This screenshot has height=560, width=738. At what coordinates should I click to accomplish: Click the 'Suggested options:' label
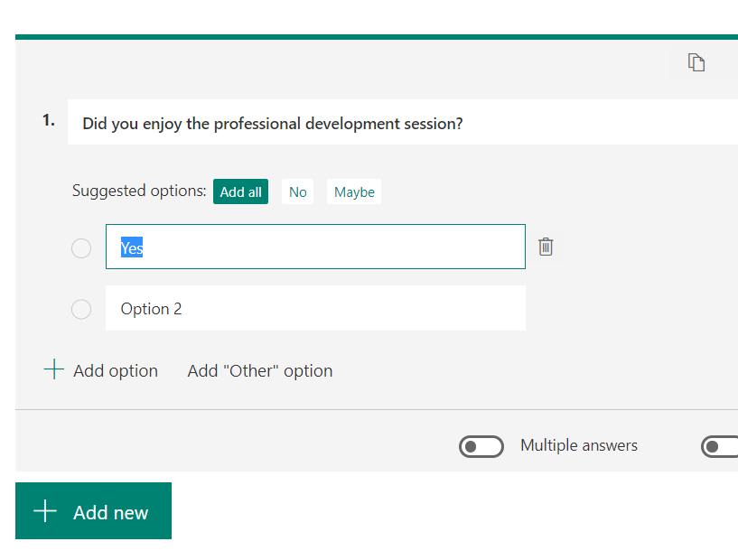(139, 191)
